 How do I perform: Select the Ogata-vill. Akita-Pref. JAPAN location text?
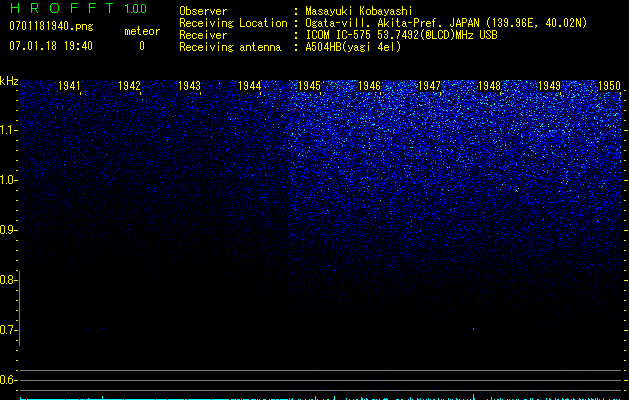coord(446,23)
